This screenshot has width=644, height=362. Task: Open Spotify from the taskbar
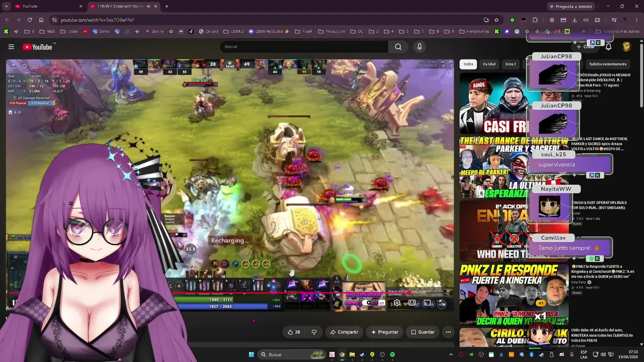[392, 354]
